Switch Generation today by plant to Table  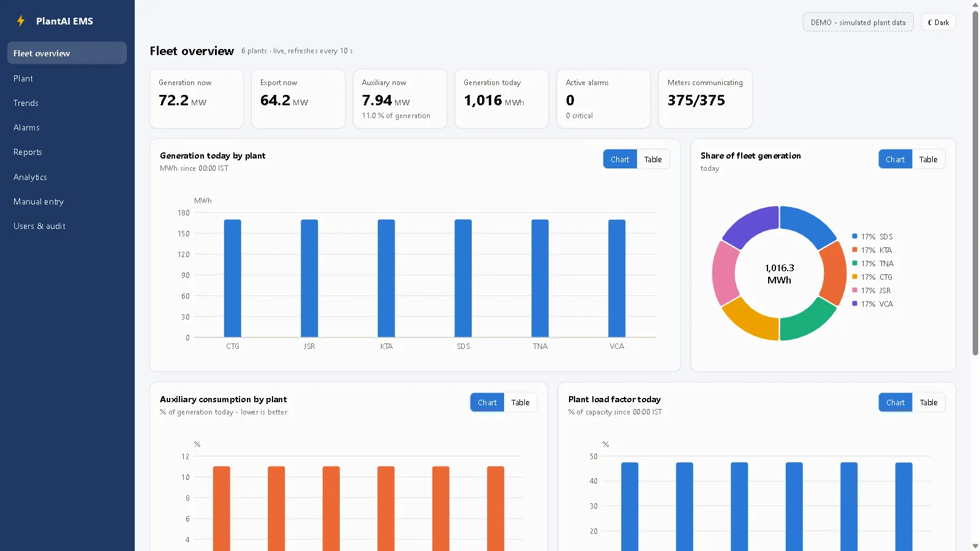(x=653, y=159)
